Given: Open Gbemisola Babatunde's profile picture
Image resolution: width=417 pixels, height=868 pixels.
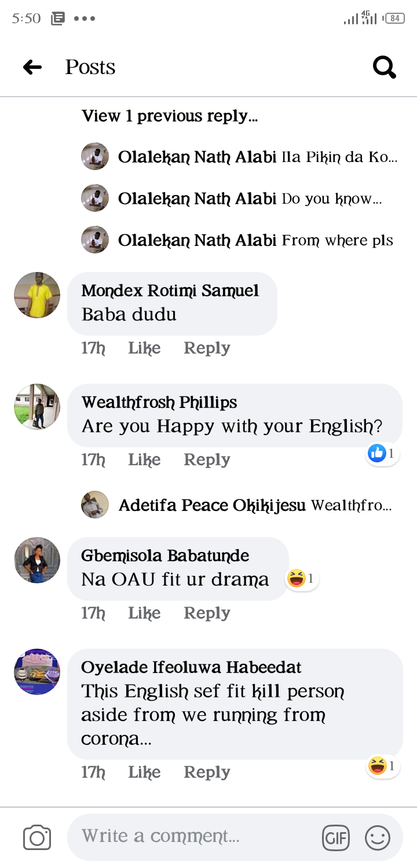Looking at the screenshot, I should coord(37,560).
